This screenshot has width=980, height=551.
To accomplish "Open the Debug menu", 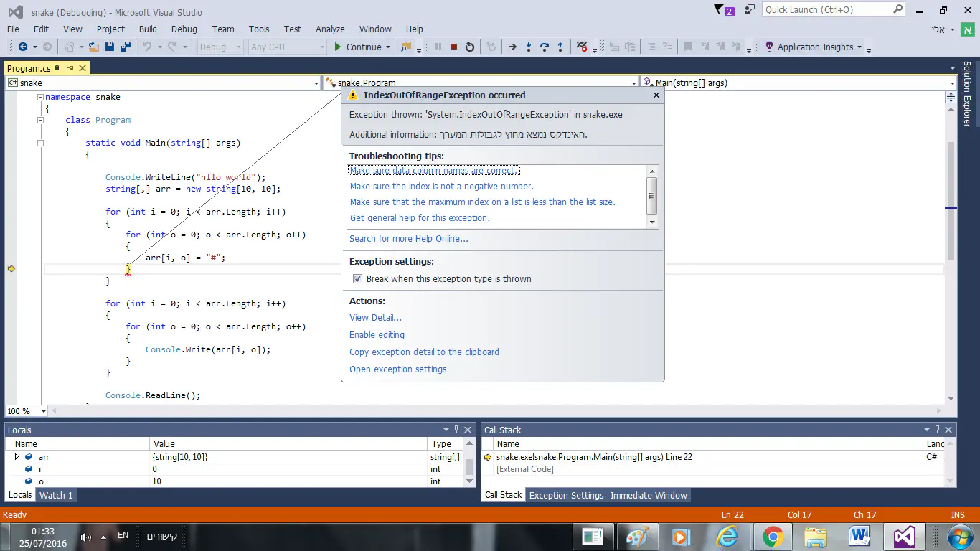I will [184, 29].
